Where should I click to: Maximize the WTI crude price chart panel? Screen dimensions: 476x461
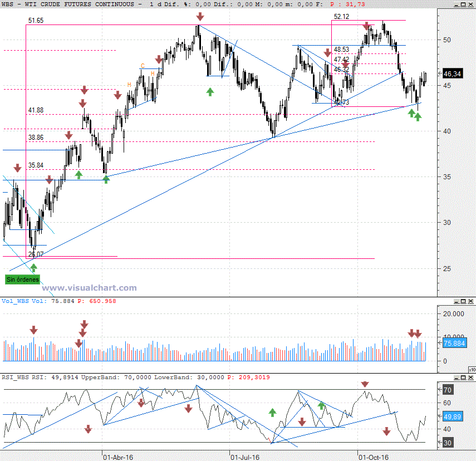click(x=464, y=4)
